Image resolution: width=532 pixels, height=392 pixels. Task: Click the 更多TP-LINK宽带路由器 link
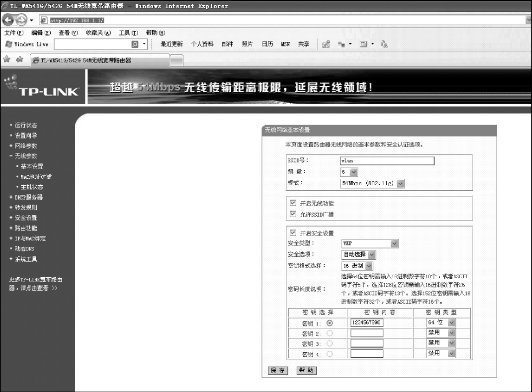tap(35, 284)
